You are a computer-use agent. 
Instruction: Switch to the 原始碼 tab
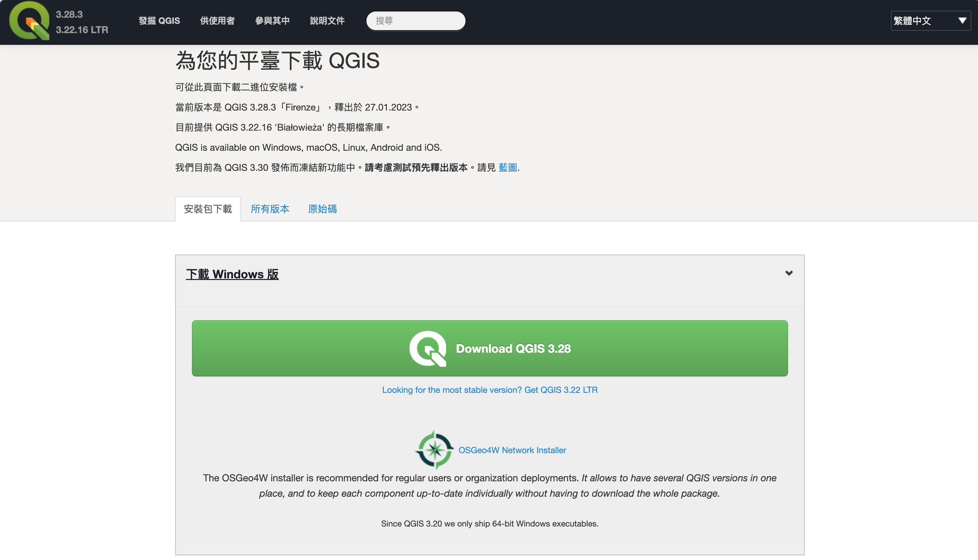click(322, 209)
